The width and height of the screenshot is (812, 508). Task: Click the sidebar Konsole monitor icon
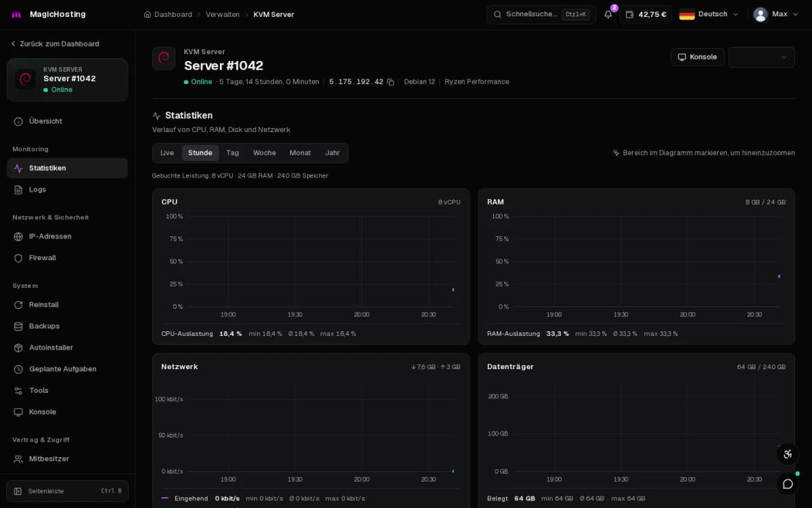click(18, 412)
